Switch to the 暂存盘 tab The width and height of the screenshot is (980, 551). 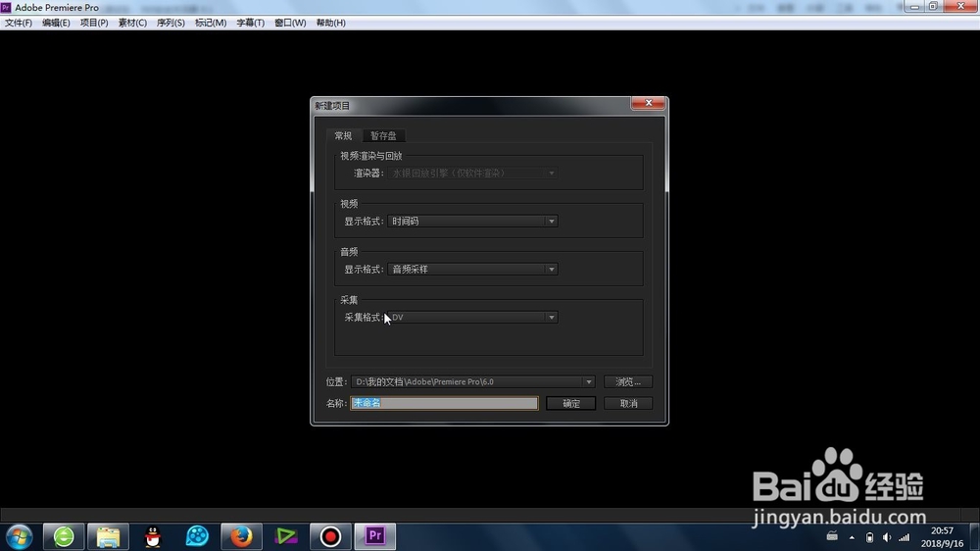383,135
